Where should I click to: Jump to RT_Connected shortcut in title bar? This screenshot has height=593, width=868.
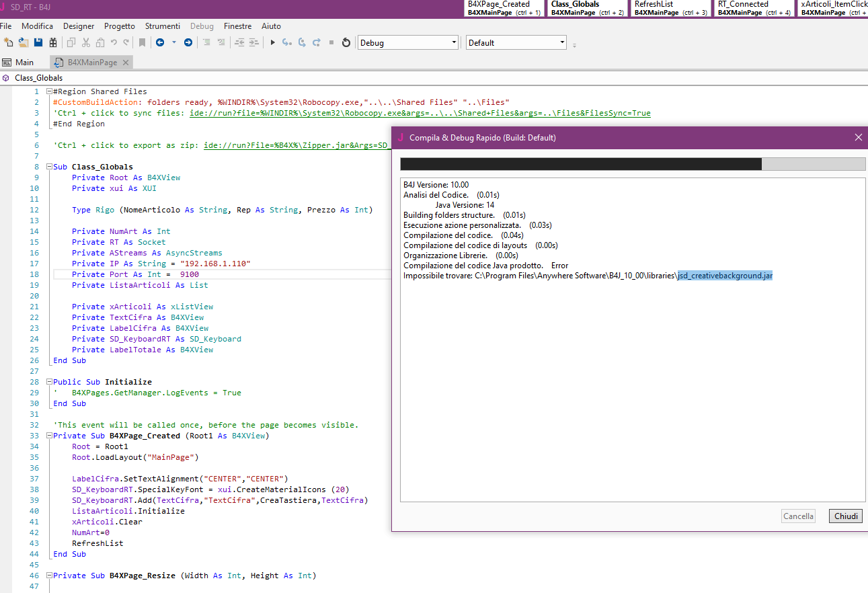pos(753,8)
